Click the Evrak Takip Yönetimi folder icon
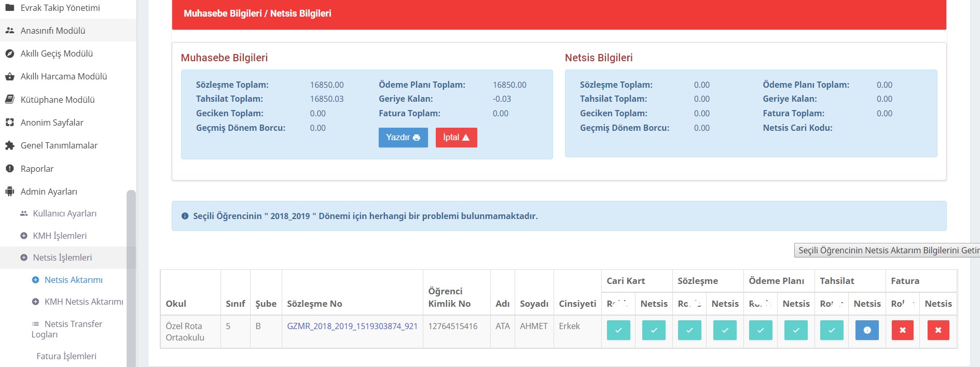The image size is (980, 367). 9,8
